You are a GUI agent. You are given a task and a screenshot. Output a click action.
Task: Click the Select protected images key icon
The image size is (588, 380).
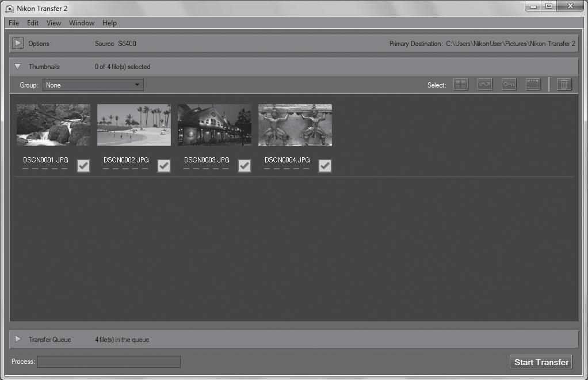pos(509,85)
